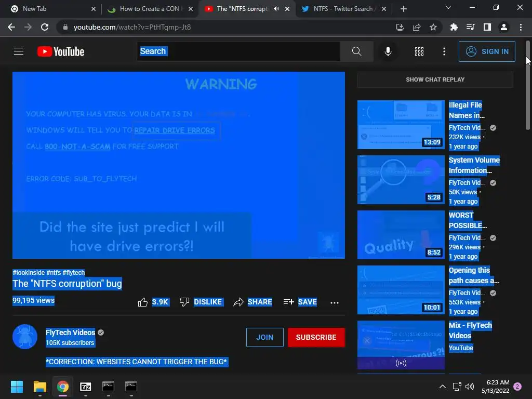Open the notification badge in the tray
Screen dimensions: 532x399
pos(517,387)
